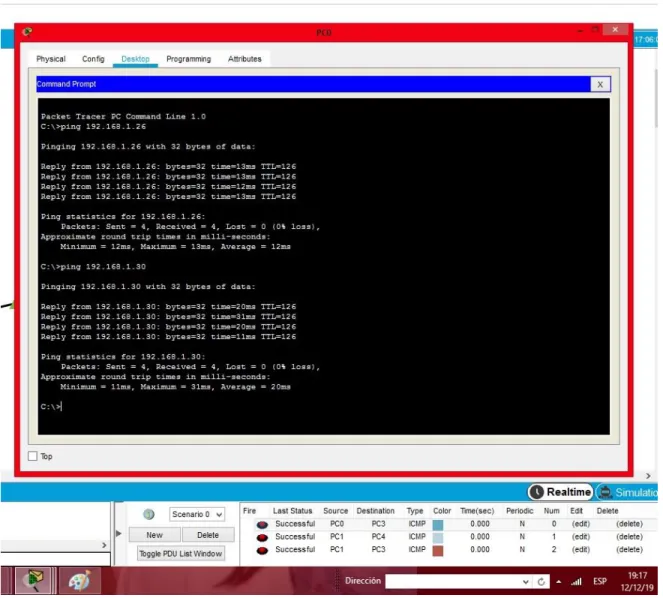Image resolution: width=663 pixels, height=598 pixels.
Task: Edit the PDU with Num 2
Action: pyautogui.click(x=581, y=549)
